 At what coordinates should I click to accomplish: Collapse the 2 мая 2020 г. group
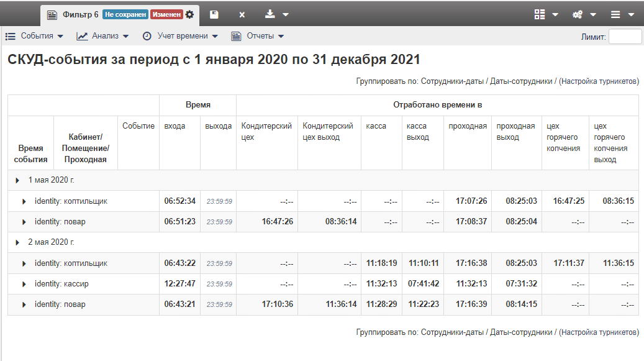(18, 242)
